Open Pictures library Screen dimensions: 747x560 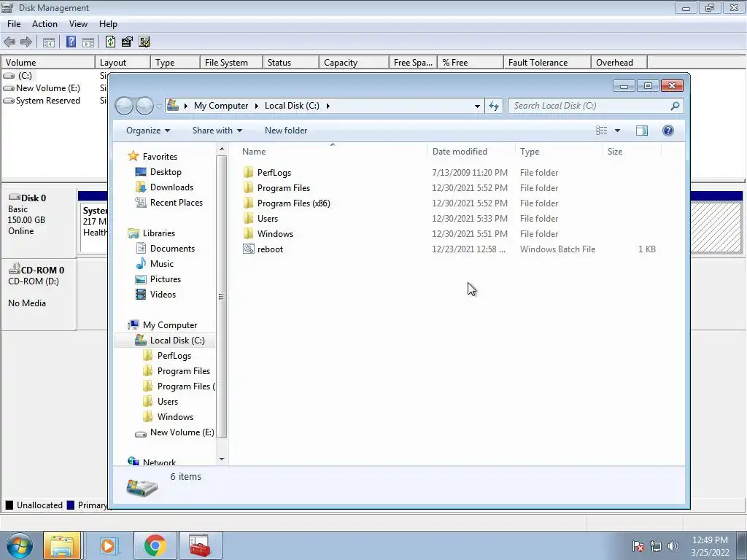tap(166, 279)
